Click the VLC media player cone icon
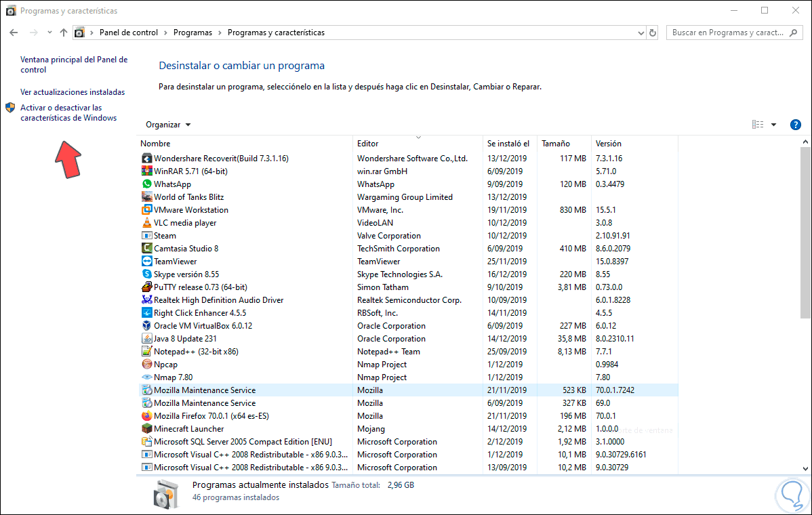This screenshot has height=515, width=812. (x=146, y=223)
